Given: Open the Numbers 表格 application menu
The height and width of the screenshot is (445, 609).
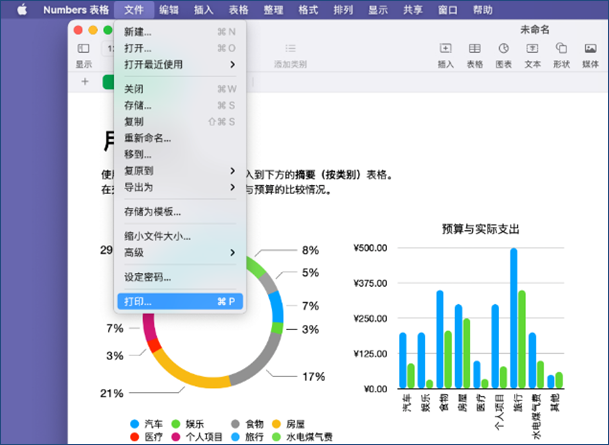Looking at the screenshot, I should point(76,10).
